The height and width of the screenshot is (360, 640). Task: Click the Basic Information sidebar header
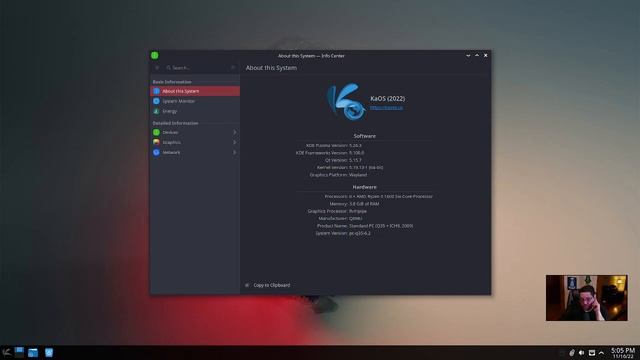172,82
